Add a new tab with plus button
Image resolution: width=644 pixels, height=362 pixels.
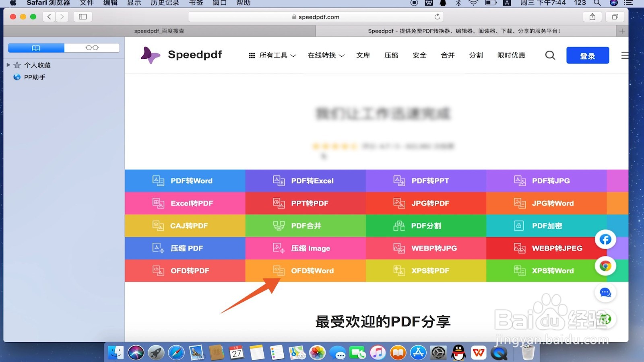[x=622, y=31]
